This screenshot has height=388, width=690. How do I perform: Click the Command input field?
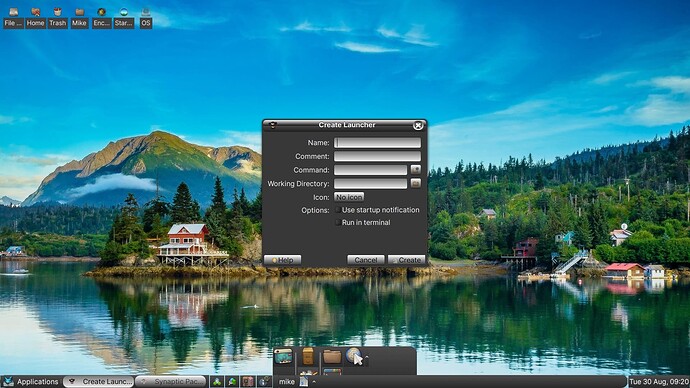pos(370,170)
